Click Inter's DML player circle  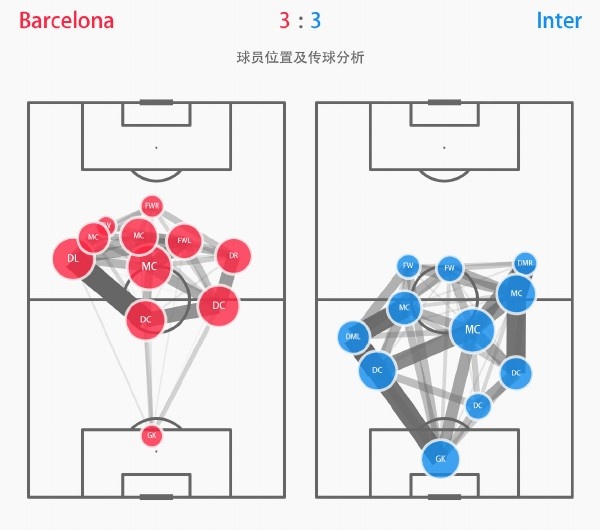click(353, 337)
